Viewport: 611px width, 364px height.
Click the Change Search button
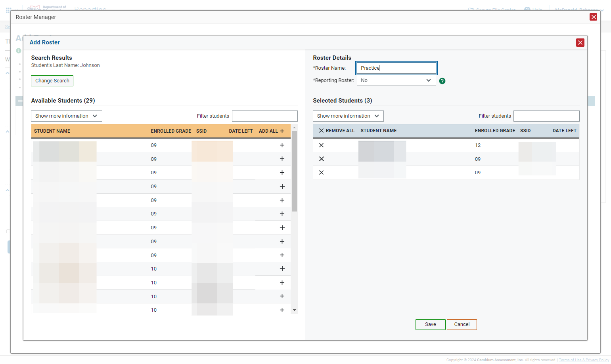[x=52, y=81]
